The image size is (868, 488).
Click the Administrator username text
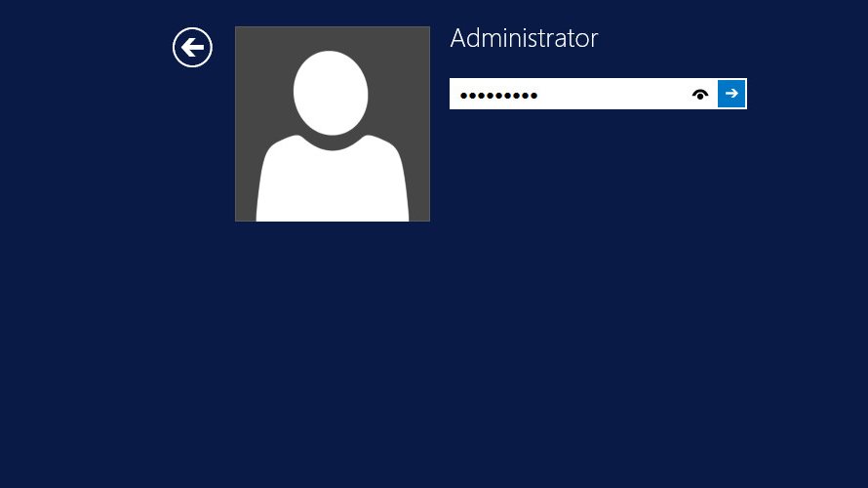tap(524, 38)
